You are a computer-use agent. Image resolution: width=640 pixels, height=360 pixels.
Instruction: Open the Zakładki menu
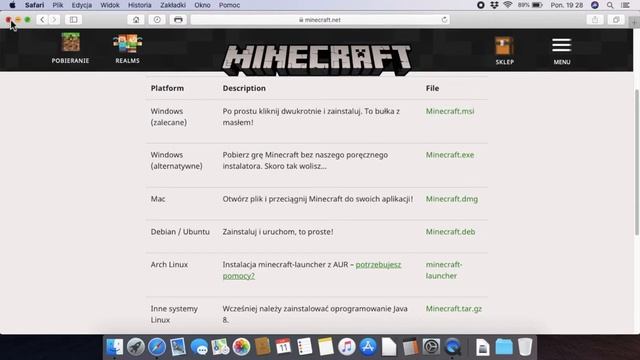pos(173,5)
